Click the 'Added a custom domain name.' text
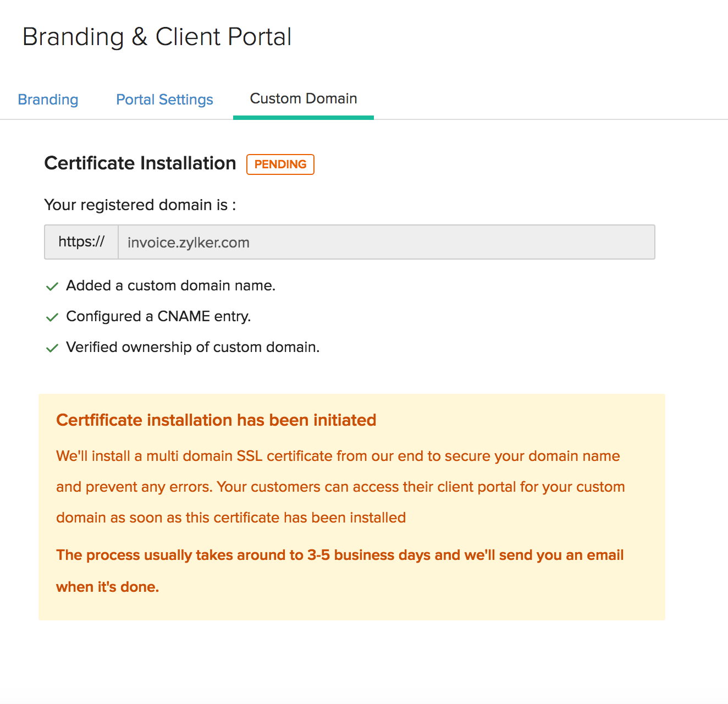Image resolution: width=728 pixels, height=704 pixels. pos(170,286)
